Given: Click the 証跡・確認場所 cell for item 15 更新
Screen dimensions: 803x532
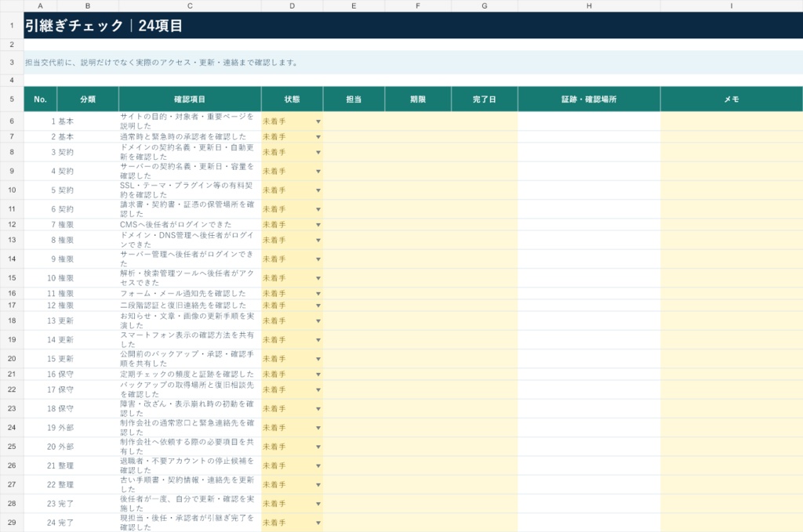Looking at the screenshot, I should click(589, 359).
